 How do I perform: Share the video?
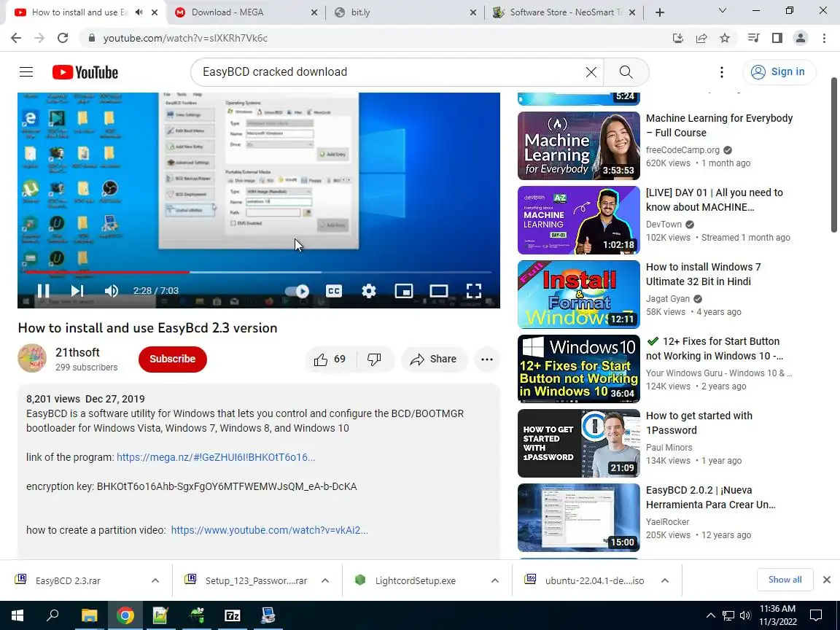point(434,359)
